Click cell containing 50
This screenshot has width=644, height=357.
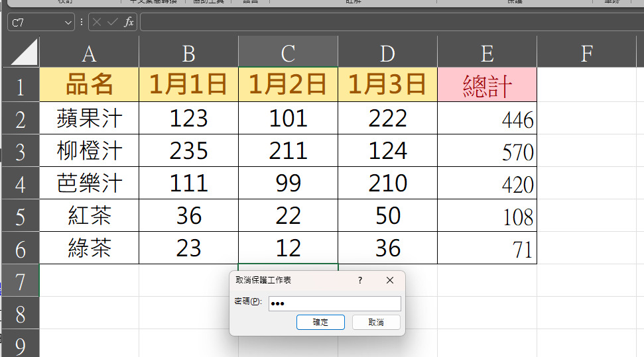pyautogui.click(x=387, y=215)
